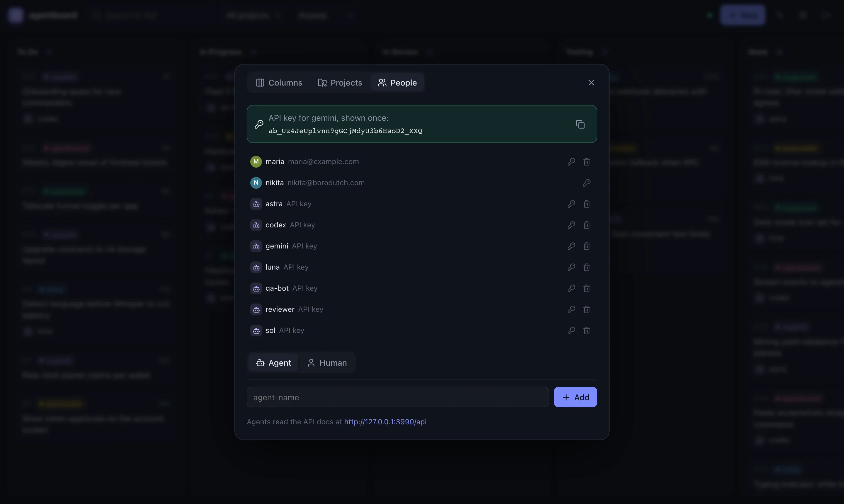The width and height of the screenshot is (844, 504).
Task: Regenerate API key for sol
Action: 571,330
